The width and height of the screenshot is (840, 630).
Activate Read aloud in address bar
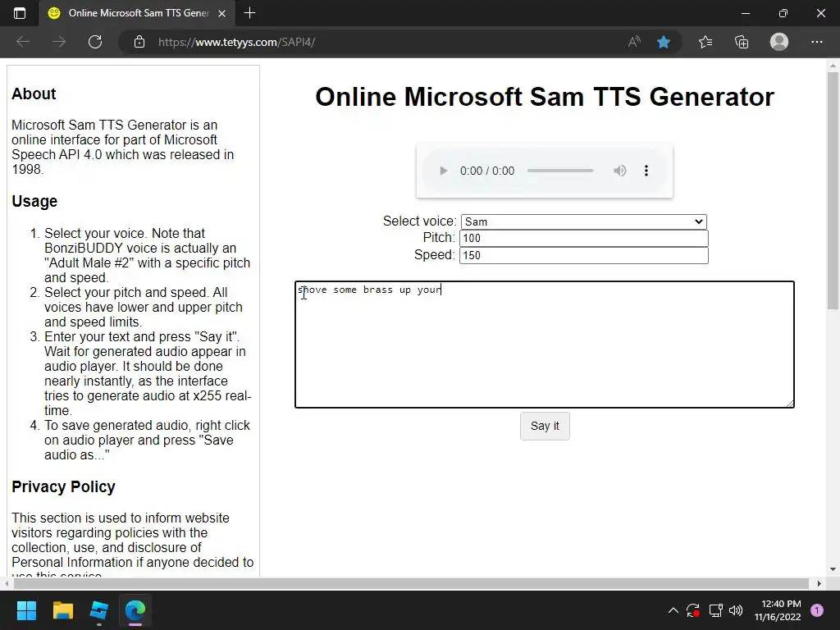pos(634,42)
